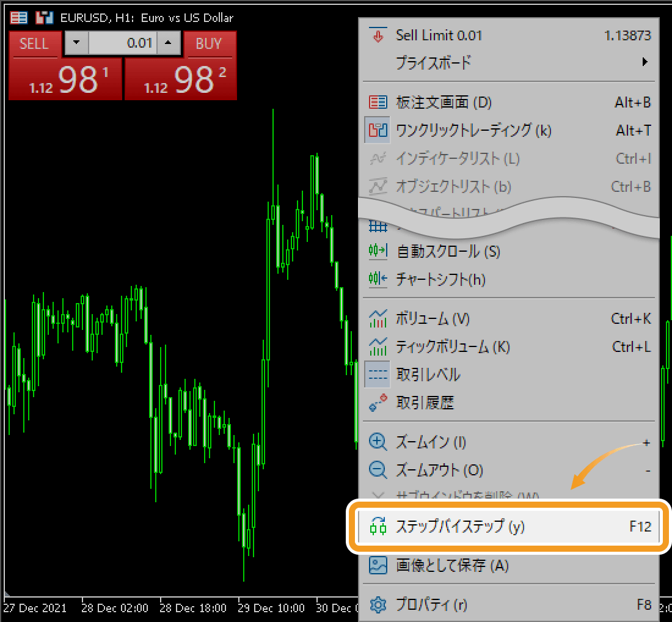This screenshot has width=672, height=622.
Task: Click the 28 Dec 02:00 time label
Action: pyautogui.click(x=115, y=608)
